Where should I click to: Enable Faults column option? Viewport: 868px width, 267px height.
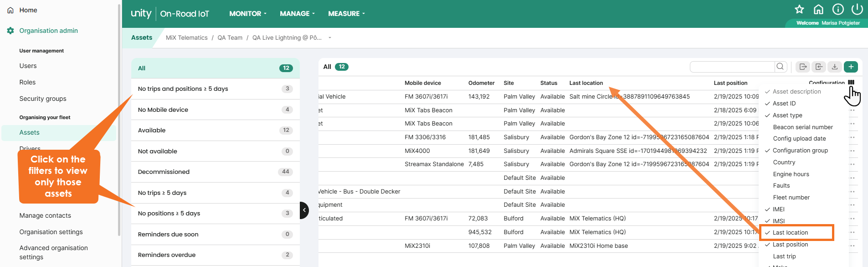click(x=781, y=186)
